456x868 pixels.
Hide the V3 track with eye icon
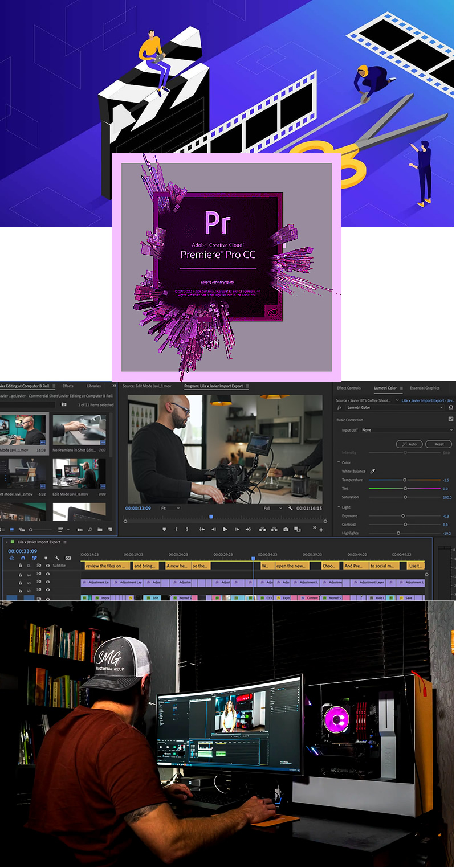coord(48,582)
